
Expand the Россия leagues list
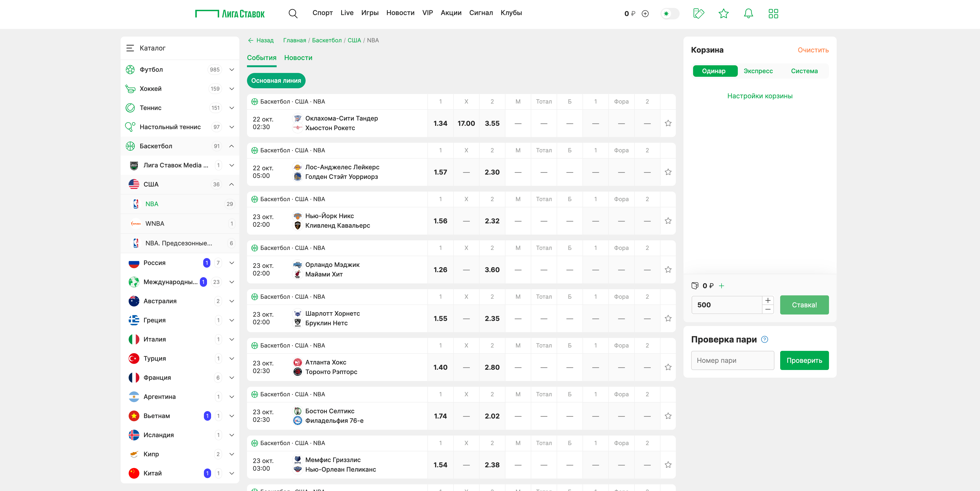[231, 263]
